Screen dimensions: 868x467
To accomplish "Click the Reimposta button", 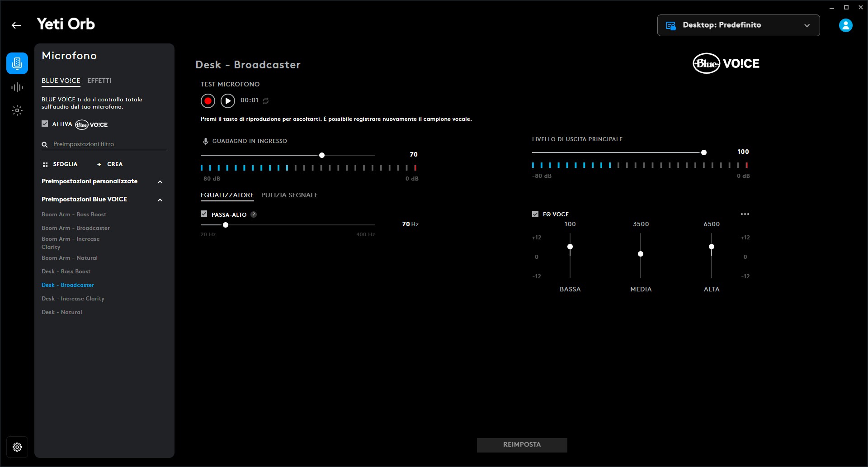I will click(x=522, y=445).
